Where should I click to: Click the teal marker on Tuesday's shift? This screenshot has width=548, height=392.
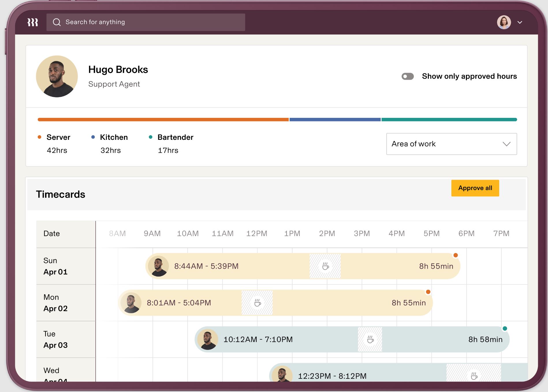[504, 328]
